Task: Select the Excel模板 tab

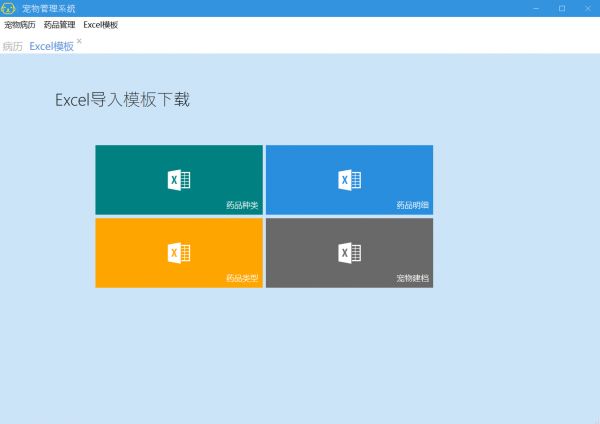Action: pyautogui.click(x=51, y=47)
